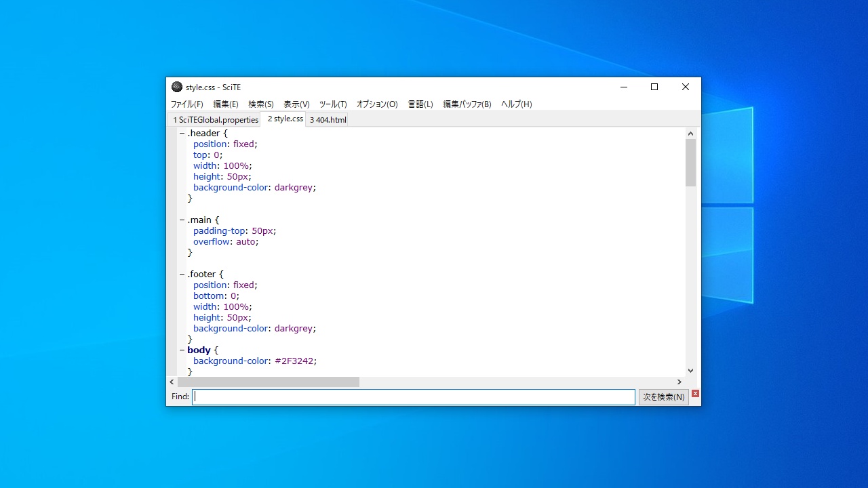Click the horizontal scrollbar left arrow
The width and height of the screenshot is (868, 488).
tap(172, 382)
